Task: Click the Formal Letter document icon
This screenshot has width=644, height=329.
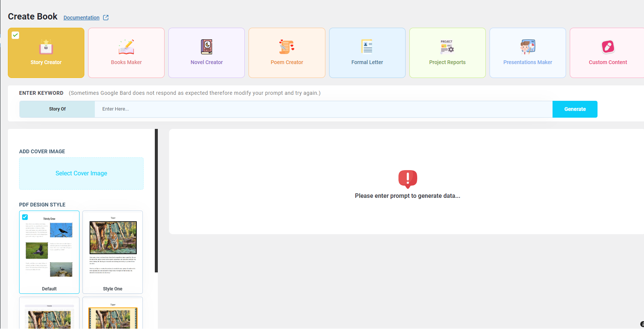Action: [367, 47]
